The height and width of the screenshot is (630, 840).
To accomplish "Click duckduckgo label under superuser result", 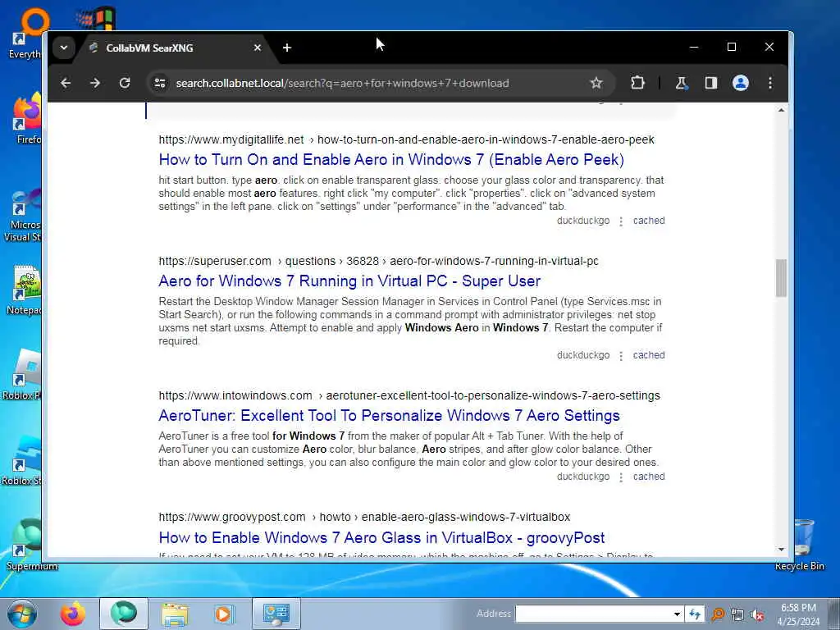I will click(x=583, y=355).
